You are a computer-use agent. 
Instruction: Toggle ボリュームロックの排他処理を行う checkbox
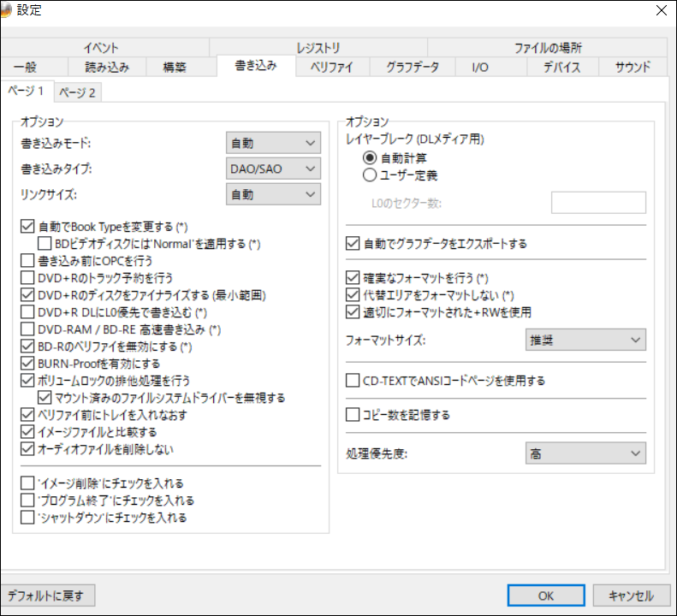pos(27,381)
